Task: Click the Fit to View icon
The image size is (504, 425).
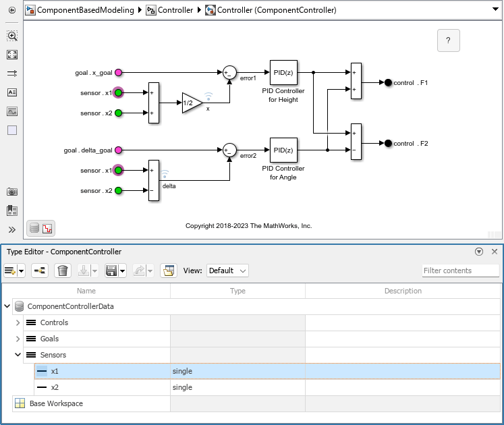Action: click(x=12, y=55)
